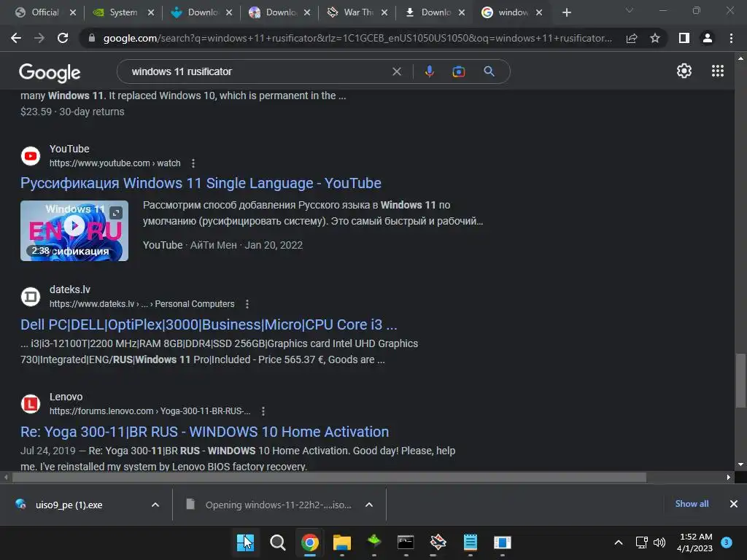Open the Chrome side panel
Viewport: 747px width, 560px height.
click(x=684, y=38)
